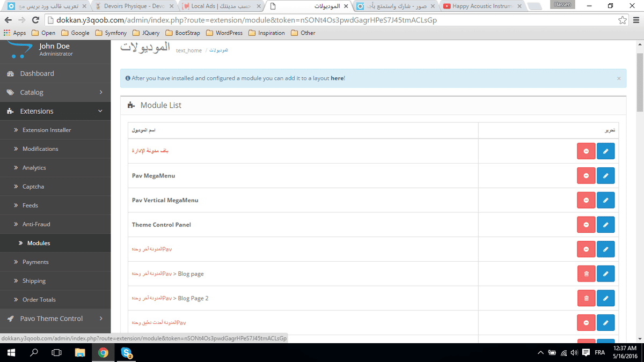
Task: Focus the browser address bar
Action: tap(330, 20)
